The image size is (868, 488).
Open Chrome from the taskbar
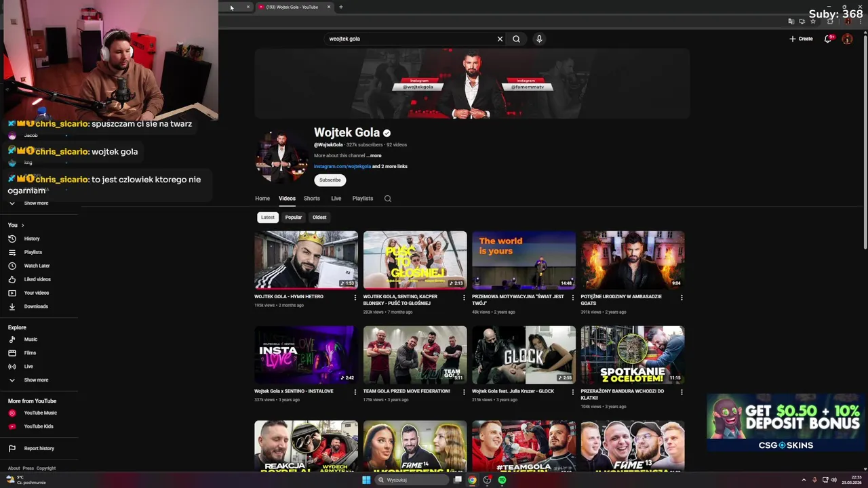[472, 480]
